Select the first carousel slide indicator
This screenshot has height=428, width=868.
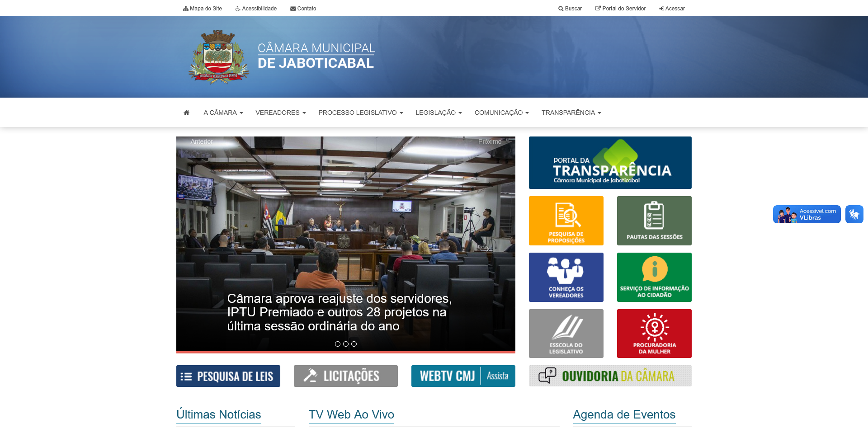(x=338, y=344)
